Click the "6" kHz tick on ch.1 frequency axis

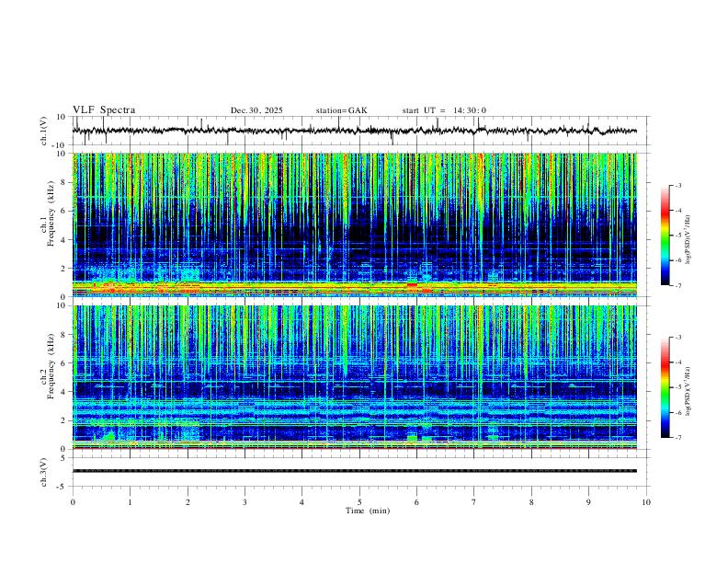point(64,212)
